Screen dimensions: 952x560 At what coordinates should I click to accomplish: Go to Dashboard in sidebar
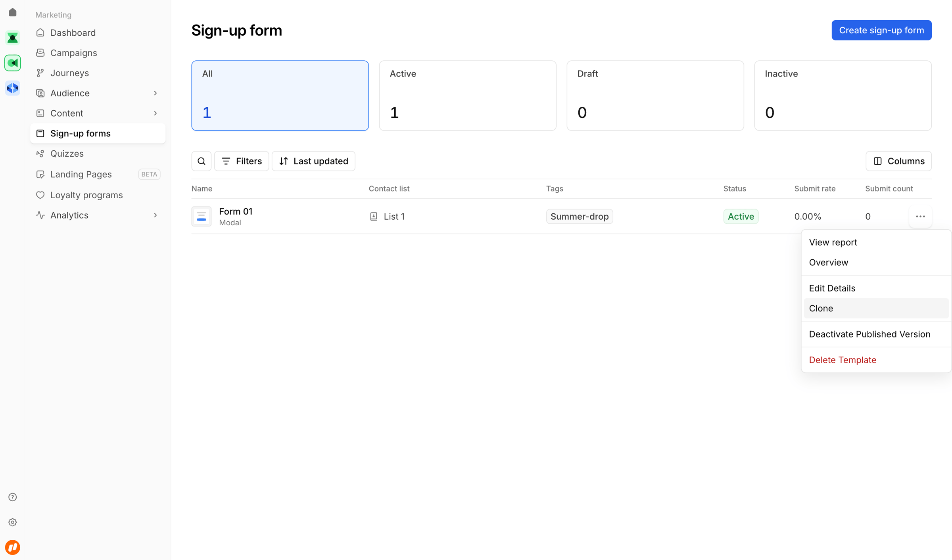click(x=98, y=33)
